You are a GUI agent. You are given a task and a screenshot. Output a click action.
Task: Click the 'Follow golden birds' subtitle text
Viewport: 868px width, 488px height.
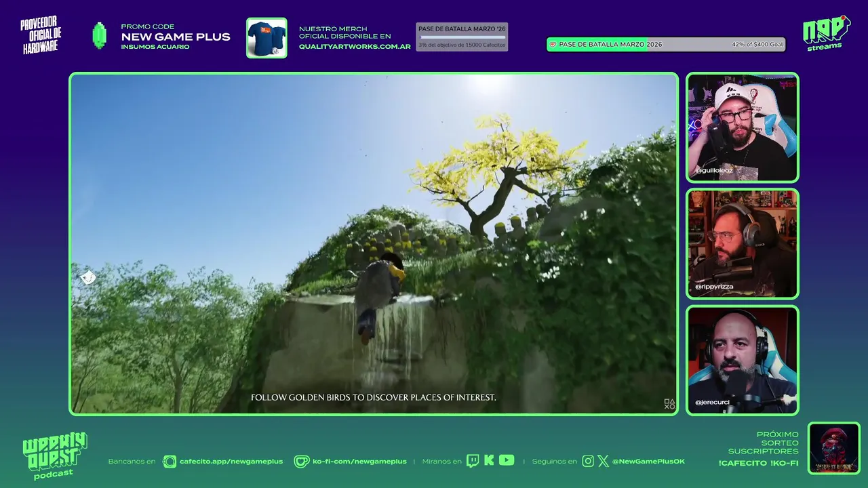click(374, 397)
